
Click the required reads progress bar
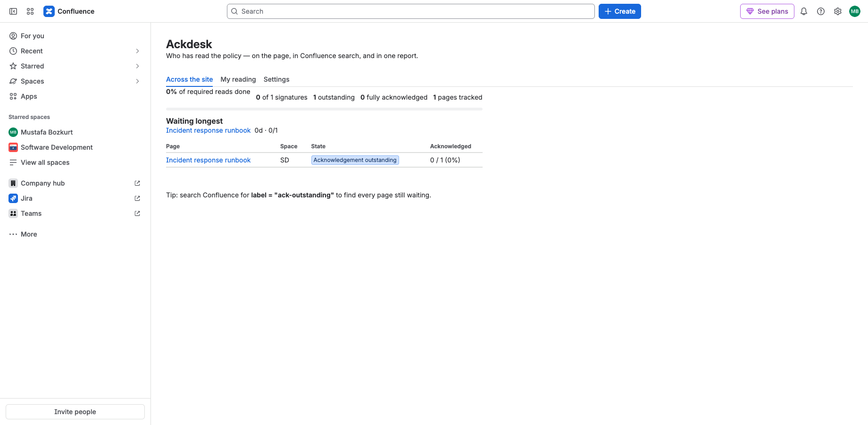click(324, 109)
